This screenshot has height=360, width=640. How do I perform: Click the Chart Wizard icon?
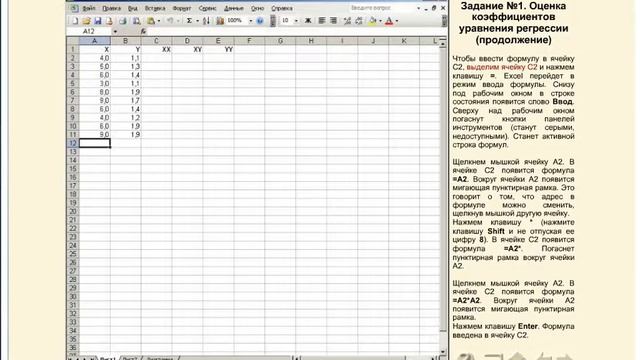tap(220, 21)
